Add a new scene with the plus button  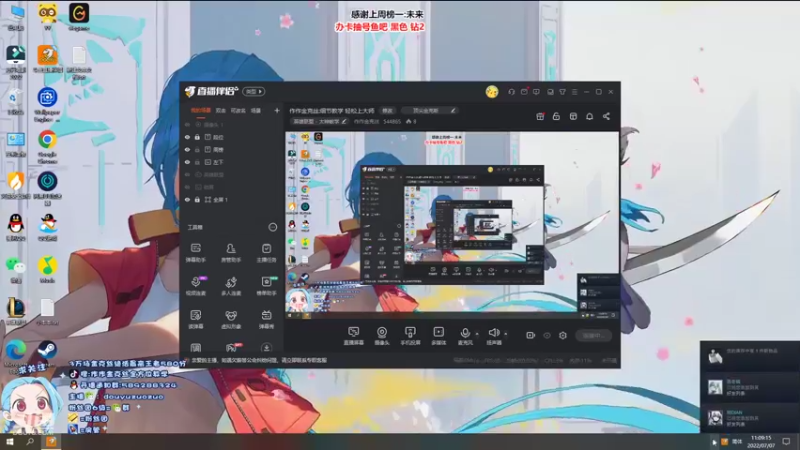pos(277,110)
